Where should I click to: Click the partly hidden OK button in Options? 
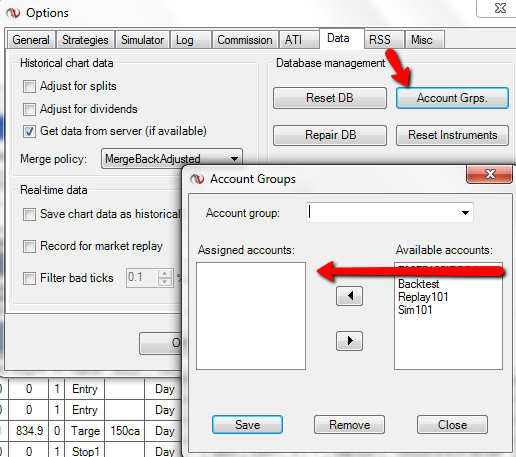(161, 343)
